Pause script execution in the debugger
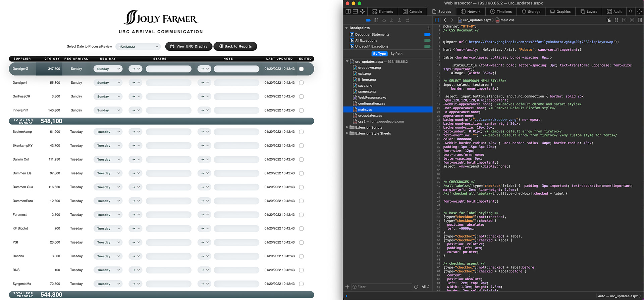Screen dimensions: 644x300 pyautogui.click(x=376, y=20)
